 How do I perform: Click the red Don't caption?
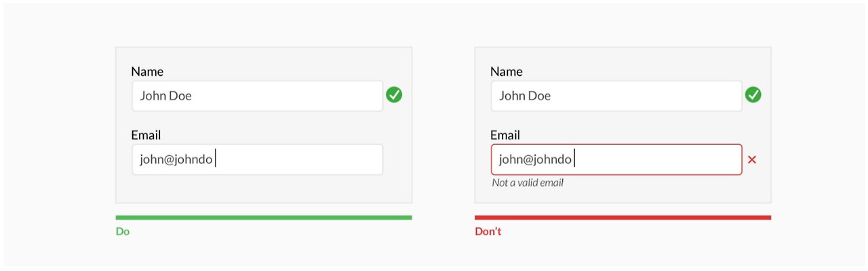coord(488,232)
